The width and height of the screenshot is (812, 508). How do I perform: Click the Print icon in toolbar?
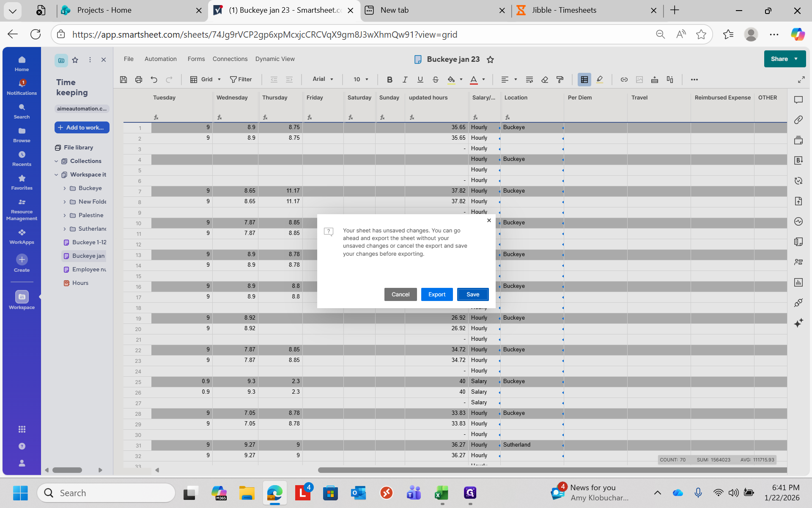(139, 80)
